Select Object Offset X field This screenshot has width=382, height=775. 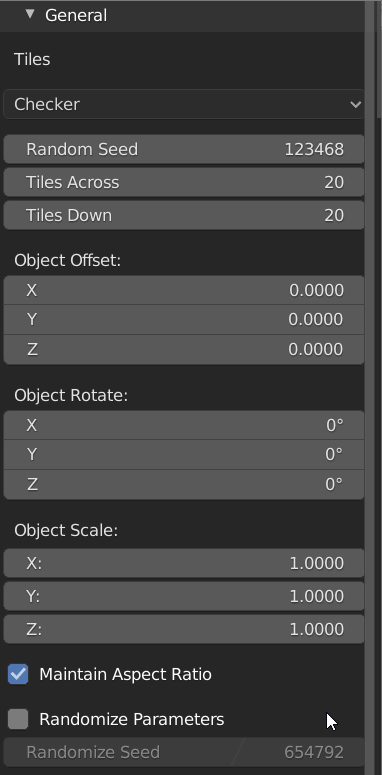(184, 290)
